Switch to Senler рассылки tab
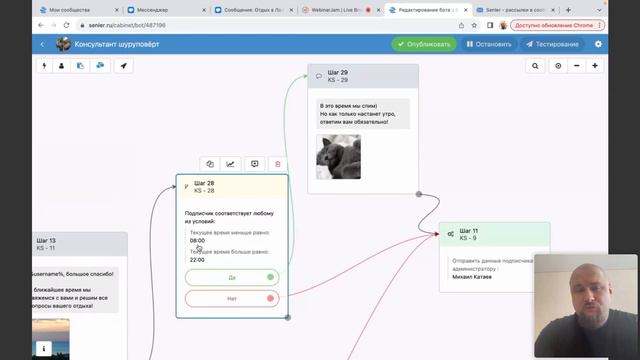Screen dimensions: 640x360 pos(515,10)
